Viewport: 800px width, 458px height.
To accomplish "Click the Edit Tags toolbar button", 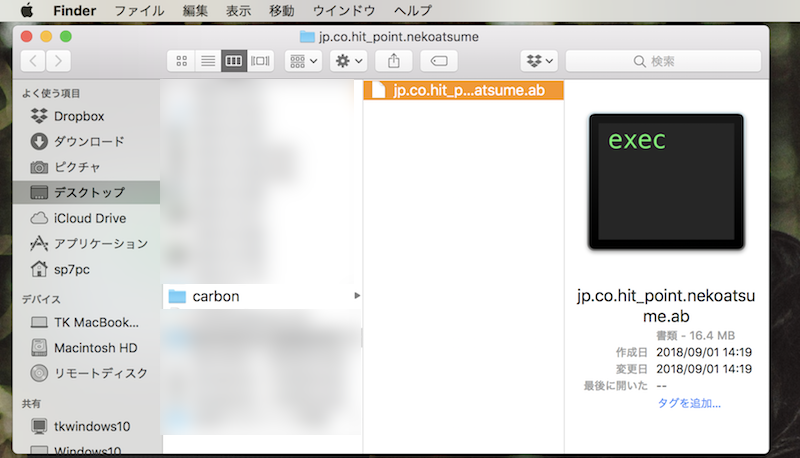I will [439, 61].
